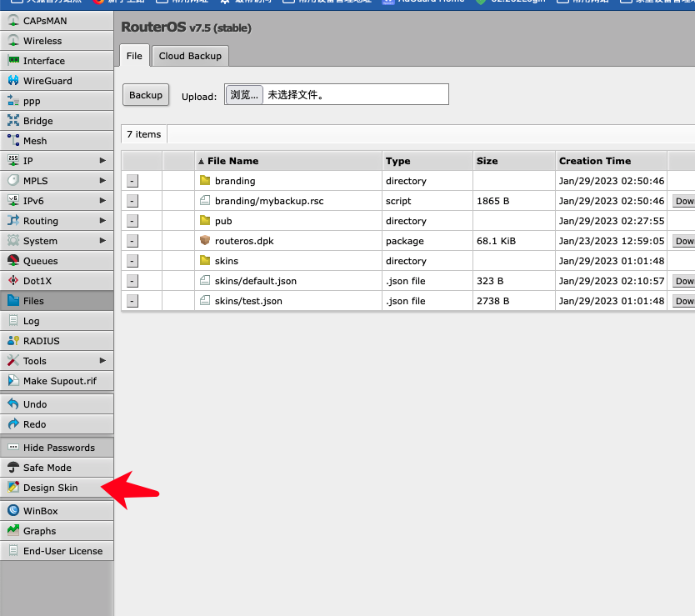Click the skins/test.json file icon
695x616 pixels.
pos(205,301)
